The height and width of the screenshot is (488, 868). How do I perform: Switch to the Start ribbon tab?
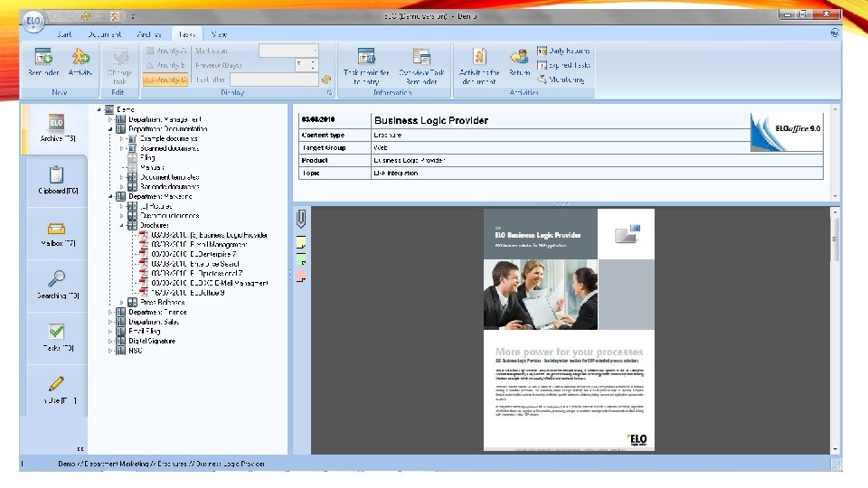[x=64, y=34]
